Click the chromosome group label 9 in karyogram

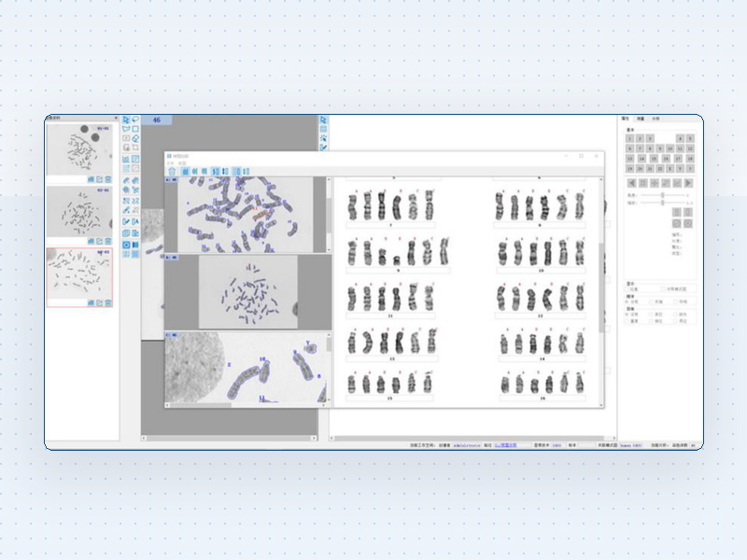click(398, 271)
